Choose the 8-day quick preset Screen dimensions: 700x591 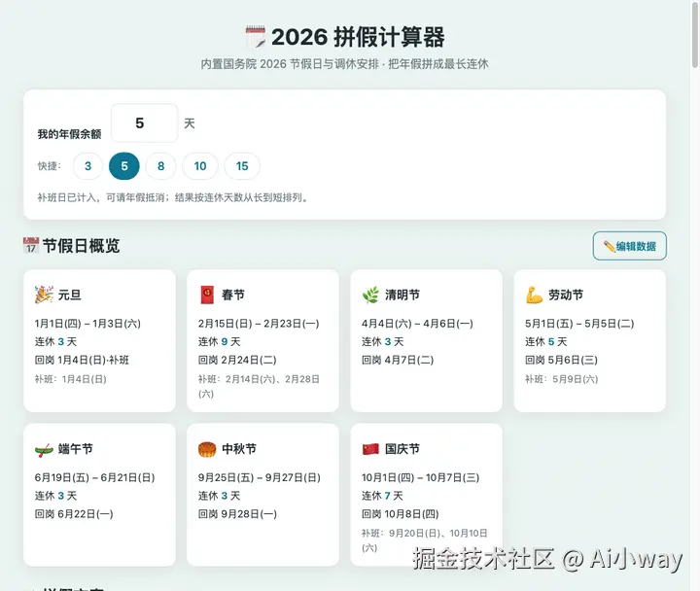[x=160, y=166]
